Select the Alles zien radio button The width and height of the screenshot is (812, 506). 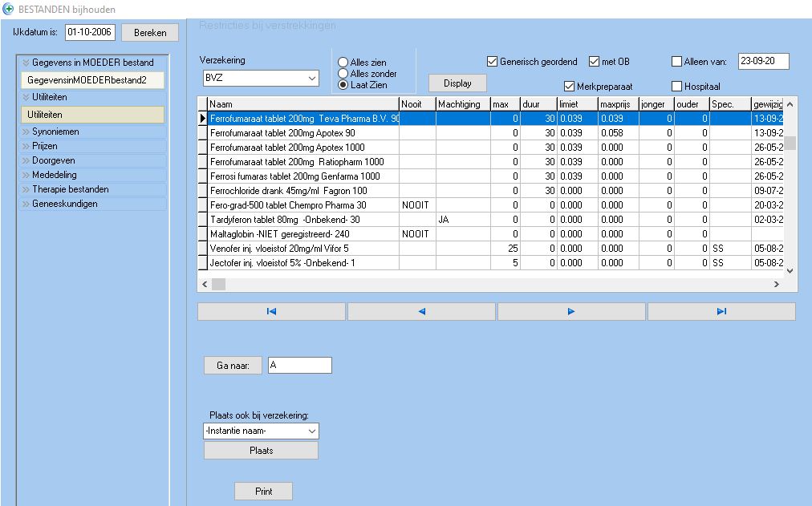click(343, 62)
